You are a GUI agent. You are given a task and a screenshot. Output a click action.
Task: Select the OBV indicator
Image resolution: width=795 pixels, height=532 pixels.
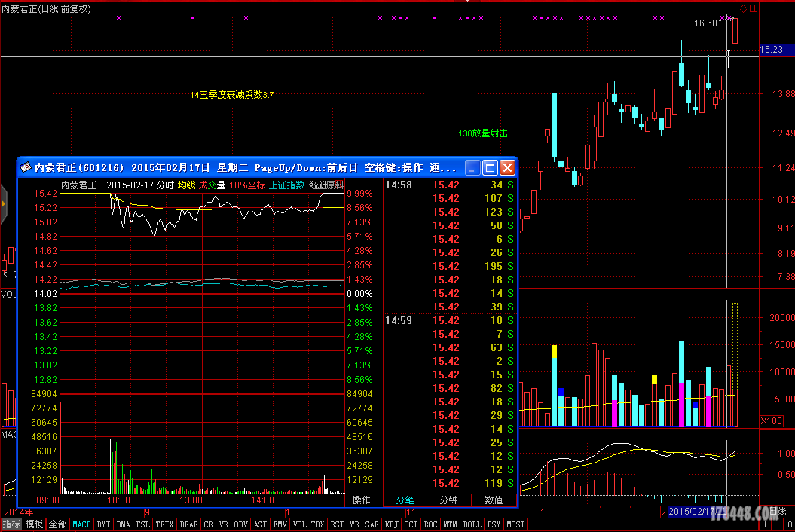pyautogui.click(x=241, y=525)
